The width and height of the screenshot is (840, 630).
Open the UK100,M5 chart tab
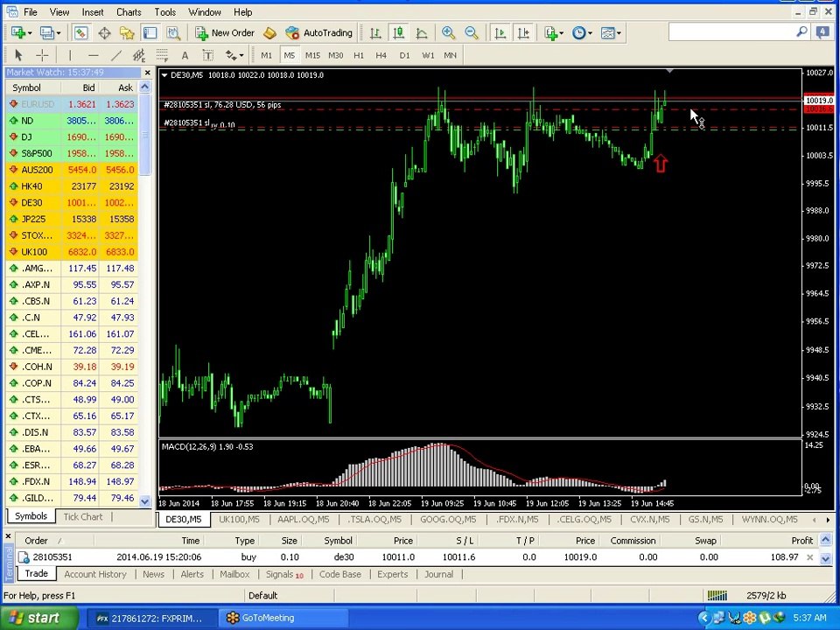(x=239, y=519)
